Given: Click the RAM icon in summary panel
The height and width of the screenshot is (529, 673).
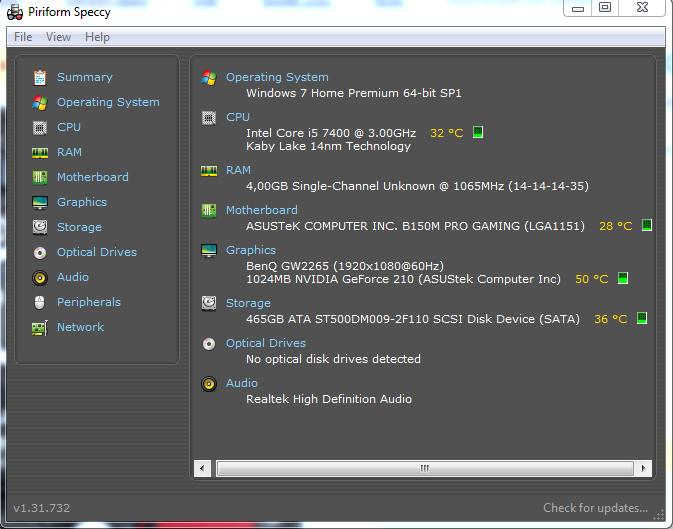Looking at the screenshot, I should [209, 171].
